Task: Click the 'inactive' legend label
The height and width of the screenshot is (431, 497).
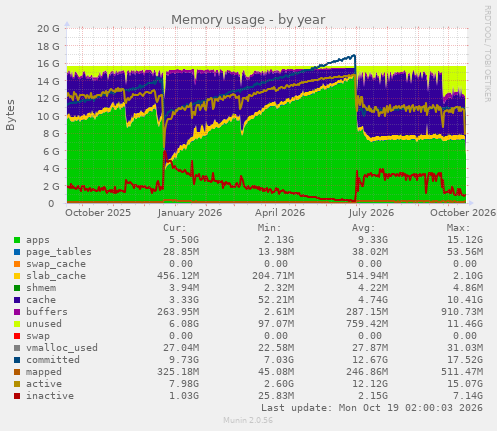Action: click(50, 396)
